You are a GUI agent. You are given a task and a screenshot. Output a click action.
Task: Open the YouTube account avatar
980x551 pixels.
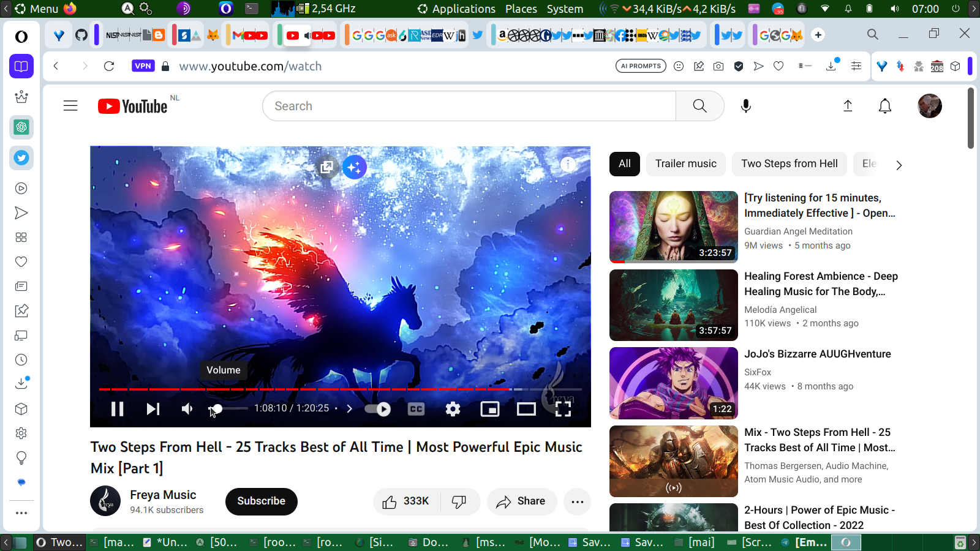pyautogui.click(x=930, y=106)
